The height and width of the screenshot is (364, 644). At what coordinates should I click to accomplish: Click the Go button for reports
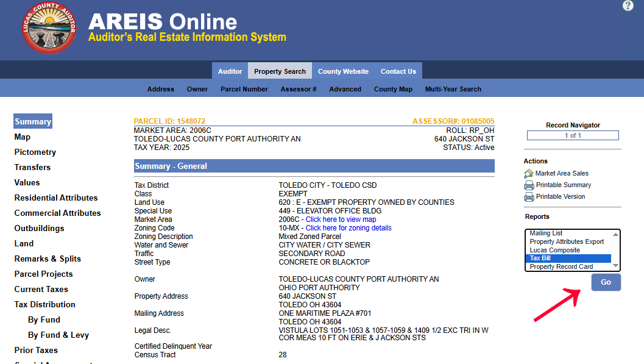606,282
